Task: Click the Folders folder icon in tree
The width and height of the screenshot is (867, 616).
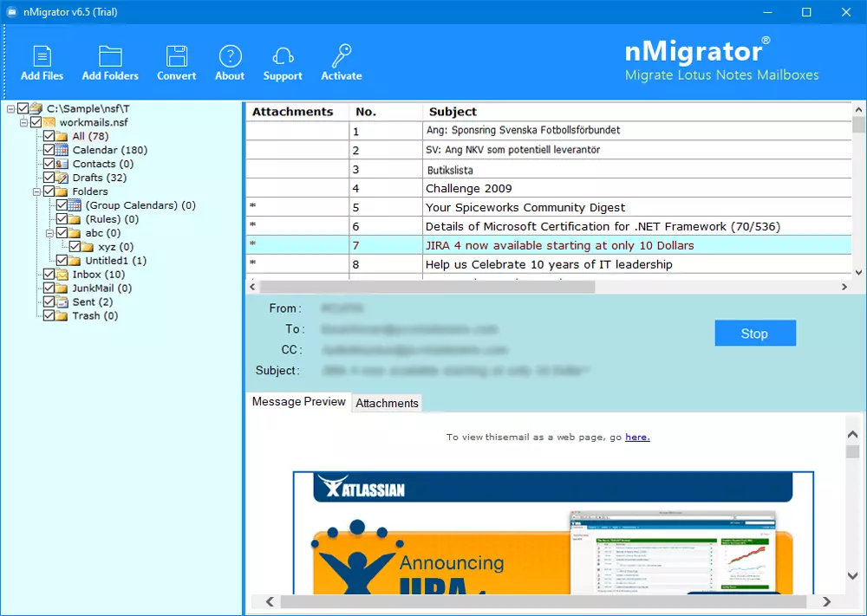Action: point(62,191)
